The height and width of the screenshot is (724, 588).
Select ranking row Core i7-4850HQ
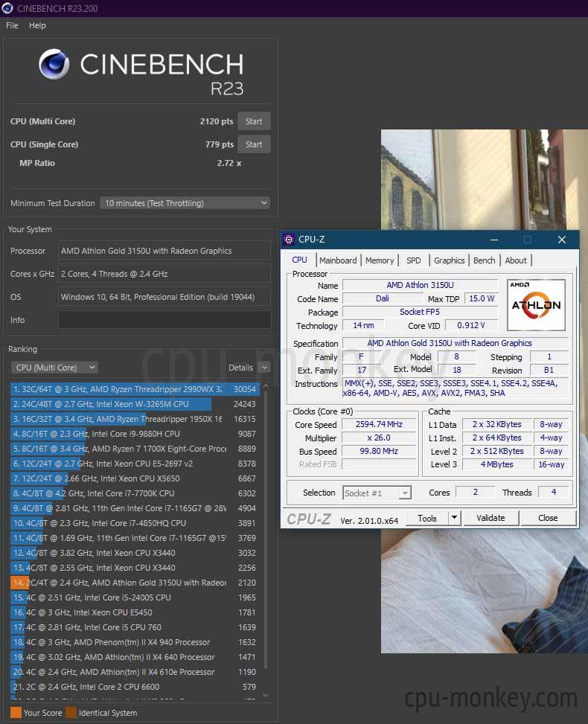(x=135, y=523)
